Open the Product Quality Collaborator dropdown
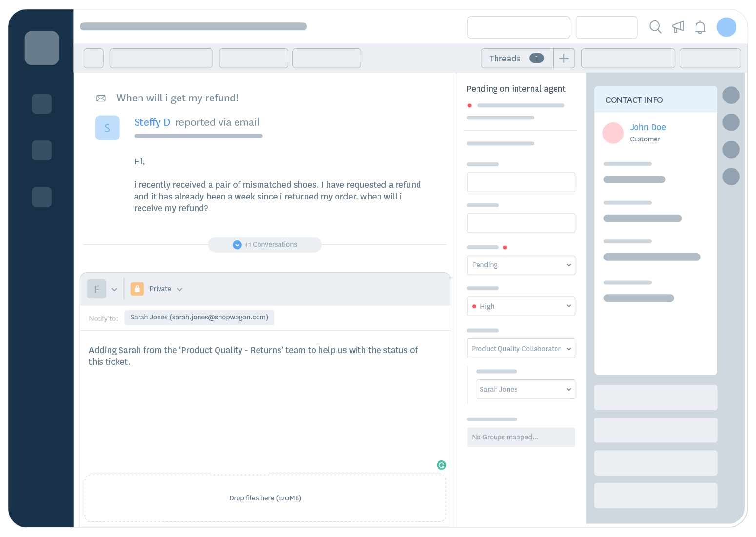Screen dimensions: 756x537 point(520,348)
